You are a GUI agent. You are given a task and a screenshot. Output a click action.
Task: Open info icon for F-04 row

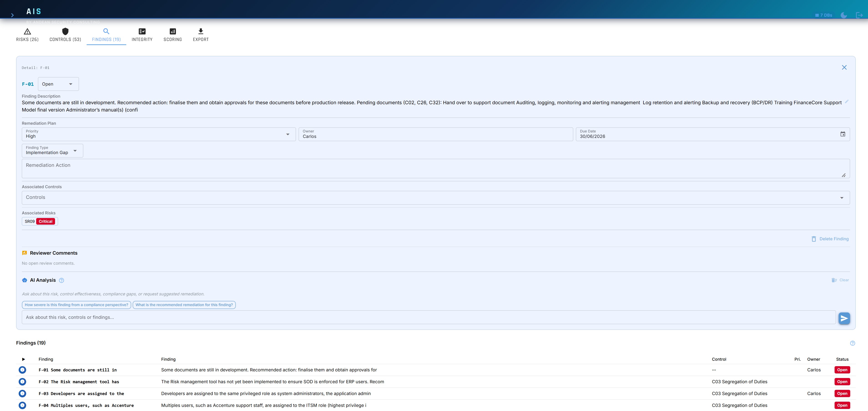pos(23,405)
